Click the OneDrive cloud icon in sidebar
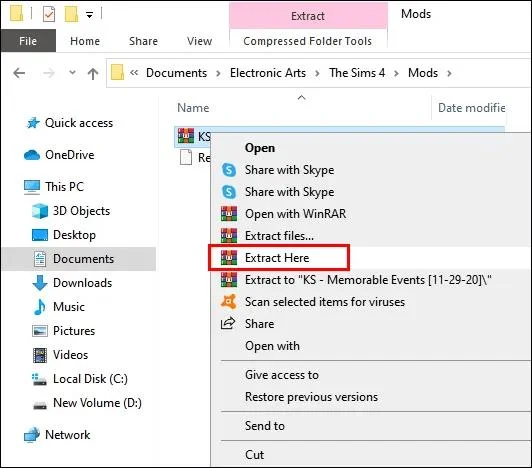This screenshot has height=468, width=532. click(32, 155)
